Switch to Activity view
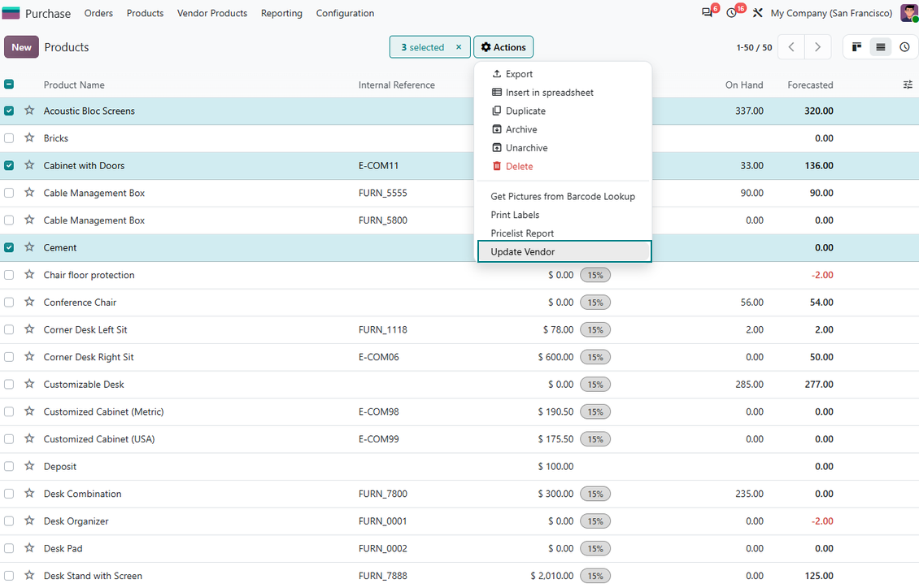Viewport: 919px width, 588px height. [x=904, y=47]
